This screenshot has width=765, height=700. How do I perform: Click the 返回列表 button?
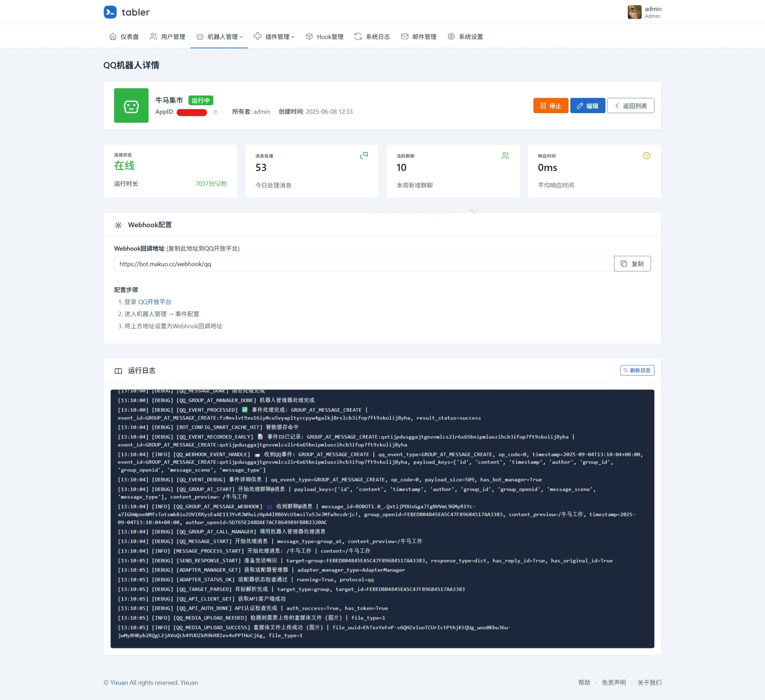630,105
